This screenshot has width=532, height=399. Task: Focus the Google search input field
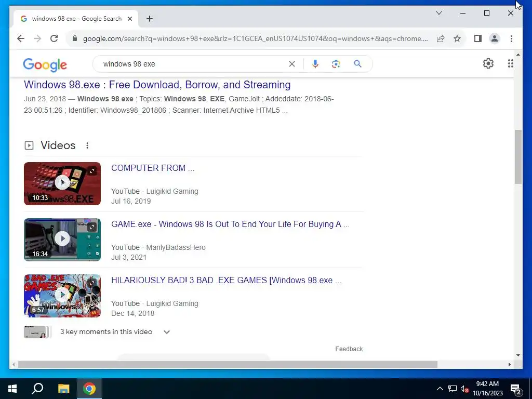[193, 64]
